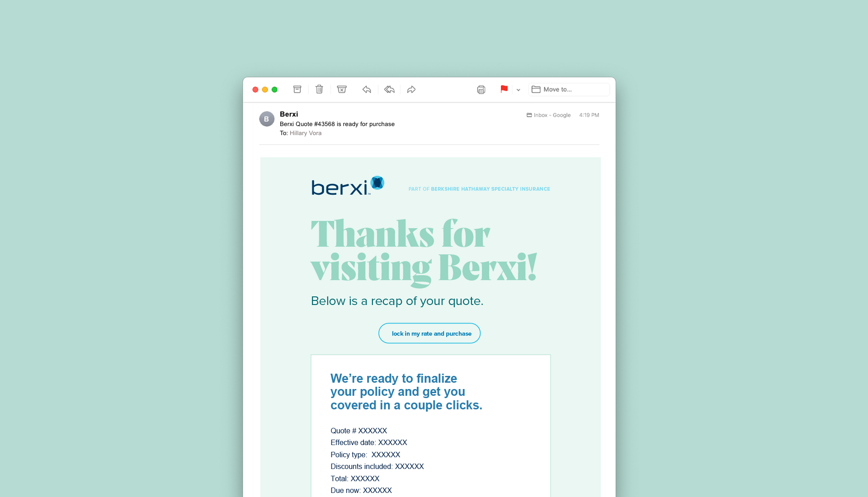
Task: Click the We're ready to finalize heading
Action: [x=406, y=392]
